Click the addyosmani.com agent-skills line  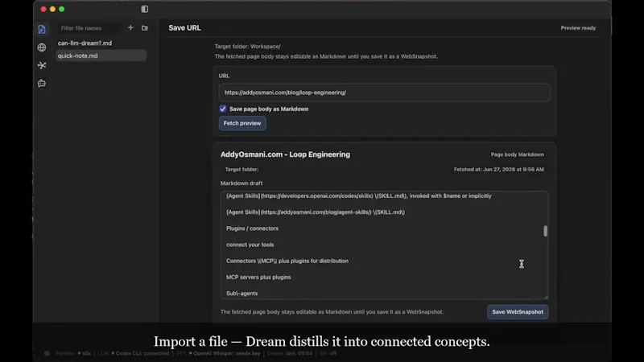click(x=316, y=212)
